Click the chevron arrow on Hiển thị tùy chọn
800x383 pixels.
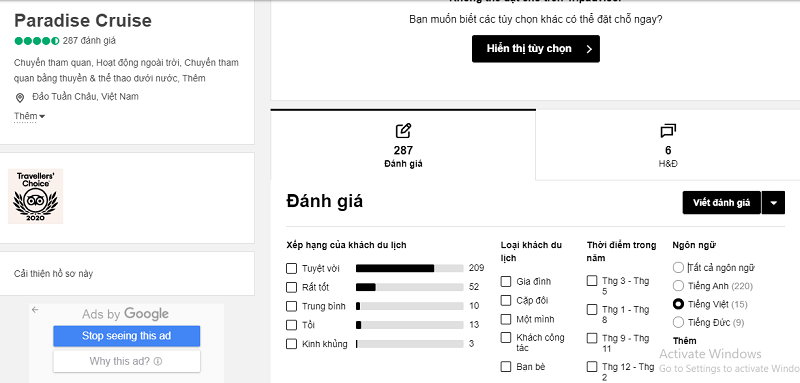589,49
